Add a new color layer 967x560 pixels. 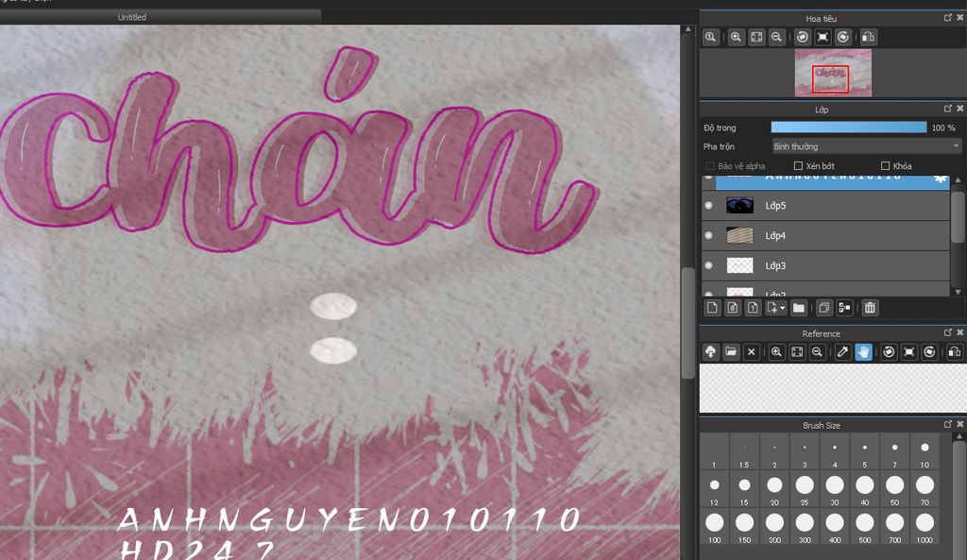(712, 308)
